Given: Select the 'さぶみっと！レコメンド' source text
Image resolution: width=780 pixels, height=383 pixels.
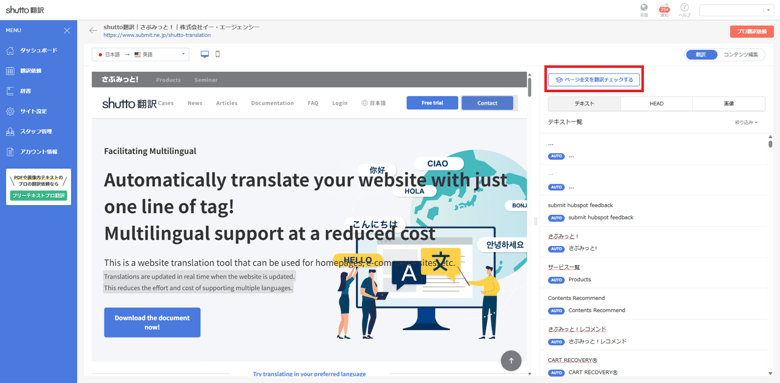Looking at the screenshot, I should [576, 329].
